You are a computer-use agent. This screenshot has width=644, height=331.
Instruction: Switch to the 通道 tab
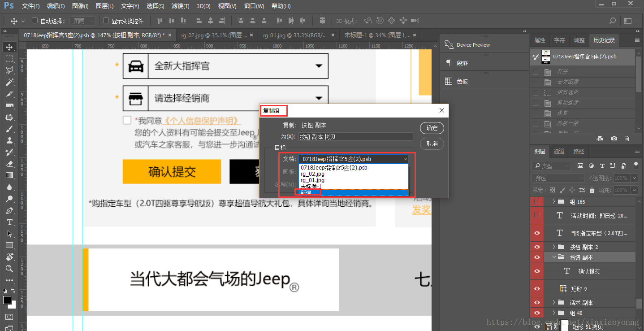(559, 152)
